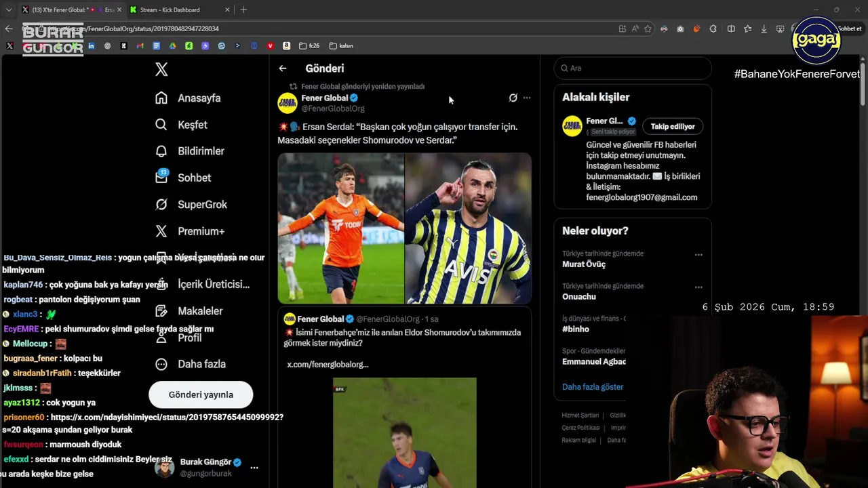Open the LinkedIn bookmark
This screenshot has width=868, height=488.
pyautogui.click(x=92, y=46)
